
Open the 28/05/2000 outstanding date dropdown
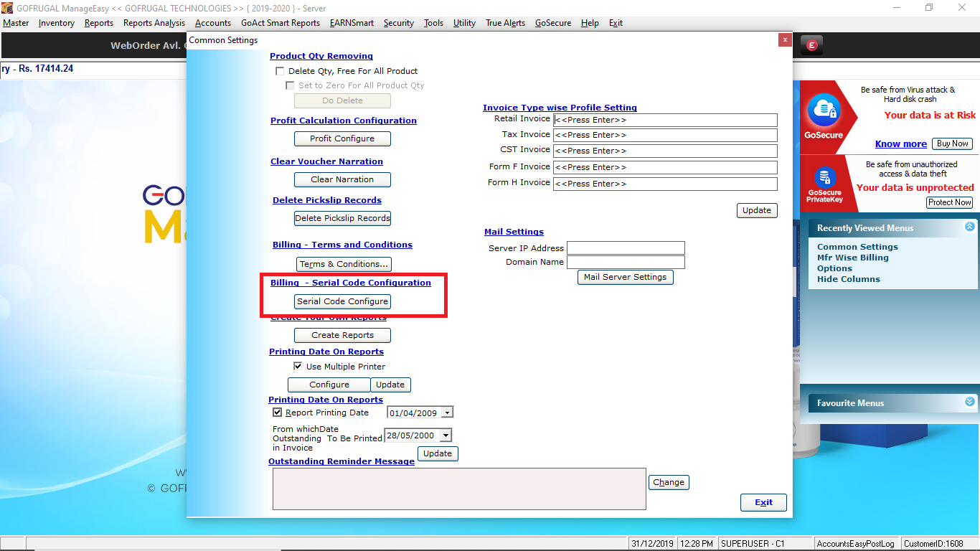446,435
